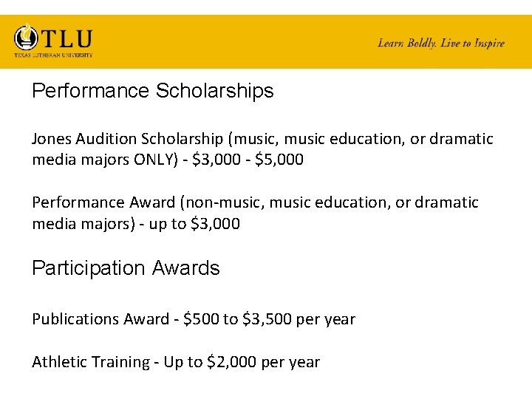Click the word Inspire in the tagline
Screen dimensions: 532x399
[489, 44]
